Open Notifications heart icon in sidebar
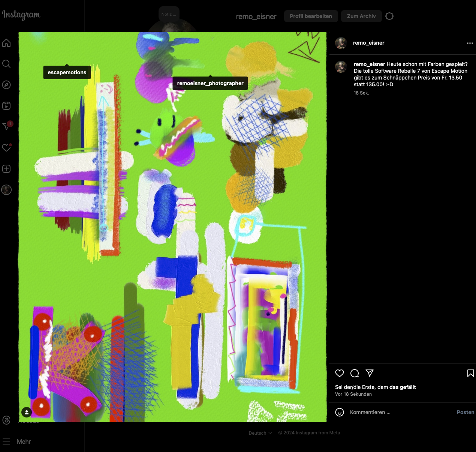Viewport: 476px width, 452px height. [6, 148]
